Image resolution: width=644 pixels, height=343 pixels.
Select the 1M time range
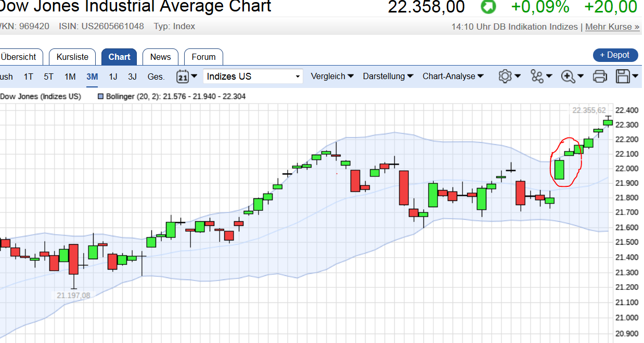(70, 77)
